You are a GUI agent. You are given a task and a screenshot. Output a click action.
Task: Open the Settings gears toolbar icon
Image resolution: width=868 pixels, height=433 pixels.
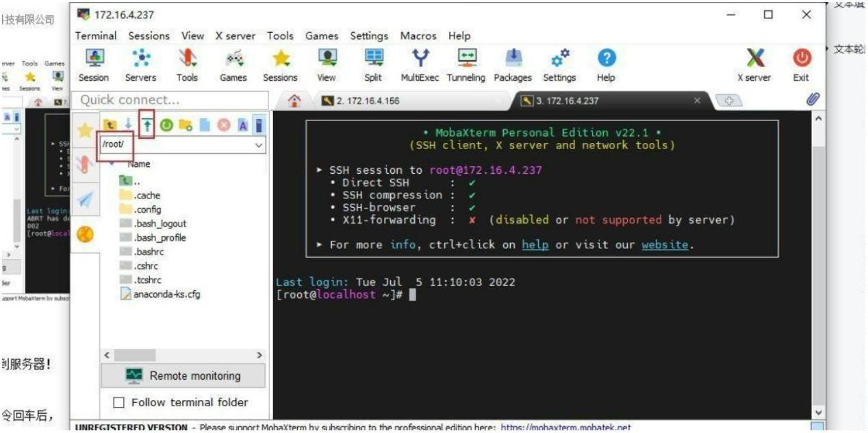click(x=559, y=57)
